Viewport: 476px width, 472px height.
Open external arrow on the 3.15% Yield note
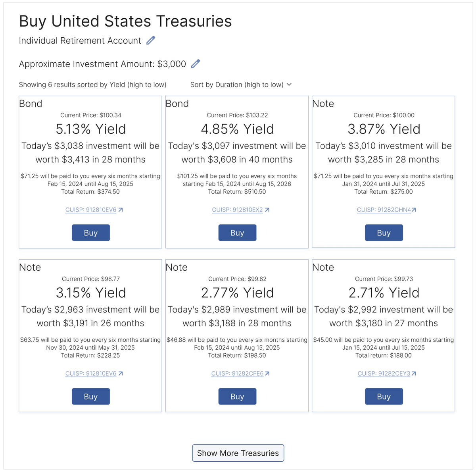pyautogui.click(x=121, y=374)
